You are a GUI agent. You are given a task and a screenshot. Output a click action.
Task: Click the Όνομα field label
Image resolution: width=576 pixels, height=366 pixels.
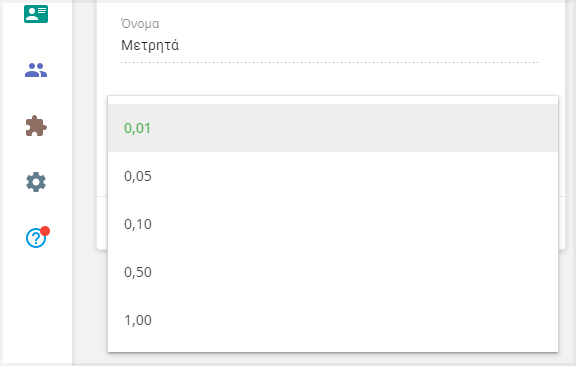(x=140, y=24)
